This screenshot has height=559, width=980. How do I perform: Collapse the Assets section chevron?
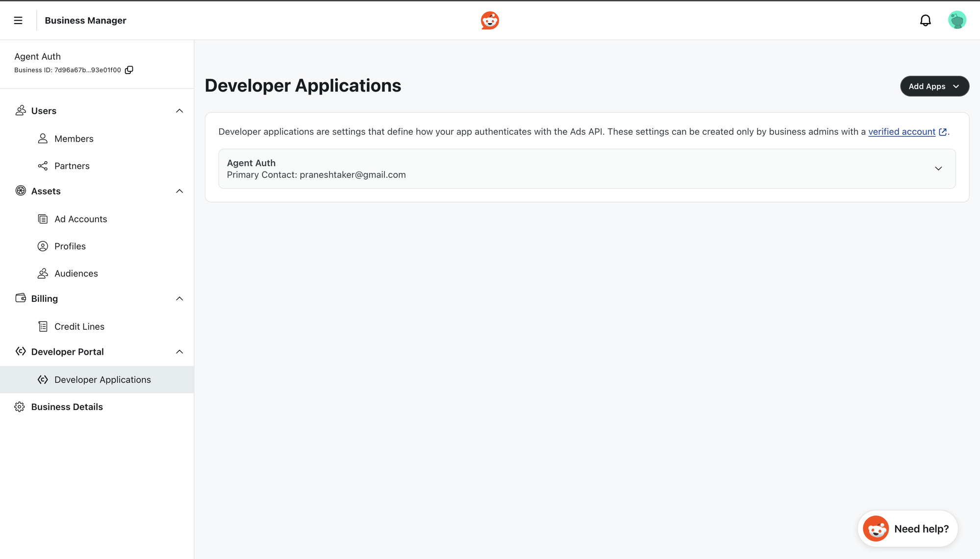pyautogui.click(x=179, y=191)
